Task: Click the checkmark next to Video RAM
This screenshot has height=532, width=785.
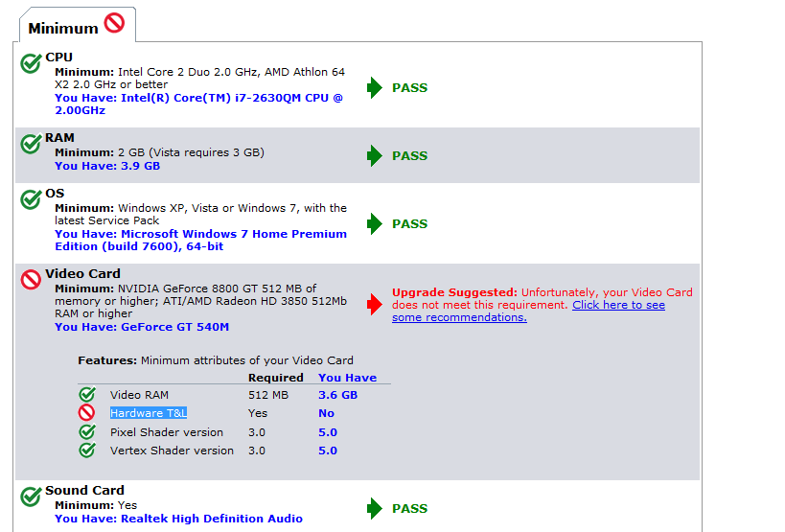Action: click(x=87, y=394)
